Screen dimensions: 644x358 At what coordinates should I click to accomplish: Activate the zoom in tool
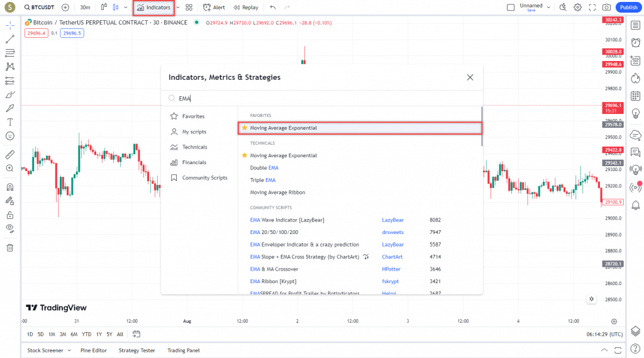pyautogui.click(x=10, y=168)
